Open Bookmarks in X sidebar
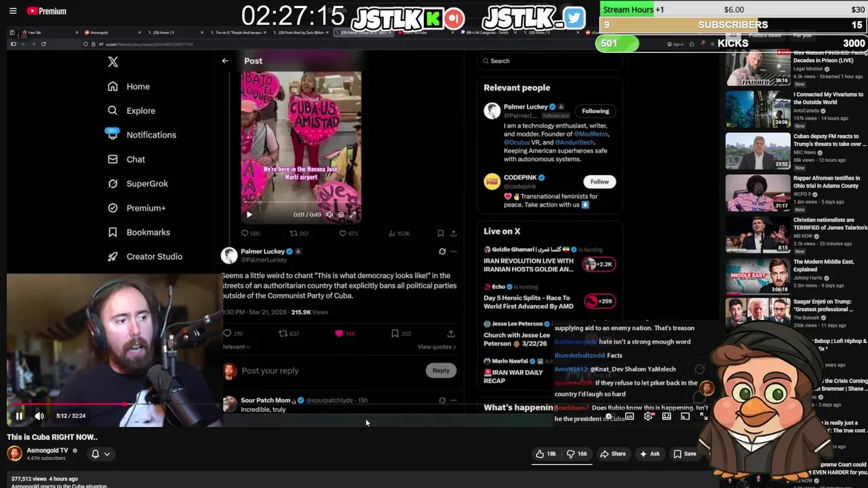This screenshot has width=868, height=488. (x=139, y=232)
